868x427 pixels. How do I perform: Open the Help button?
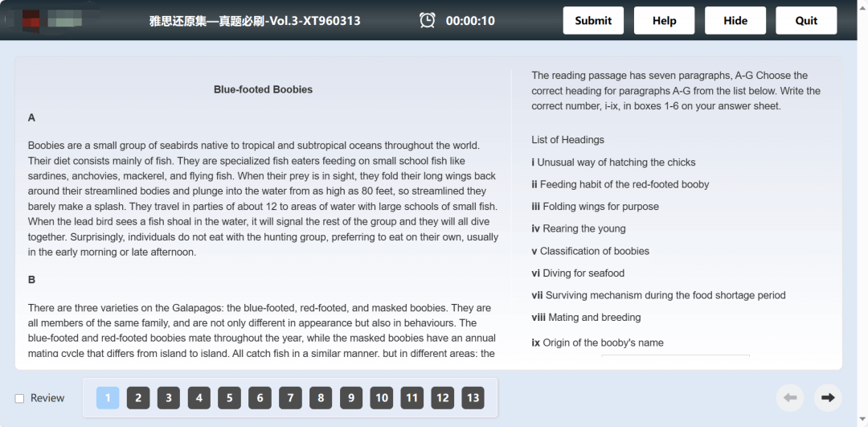tap(665, 20)
